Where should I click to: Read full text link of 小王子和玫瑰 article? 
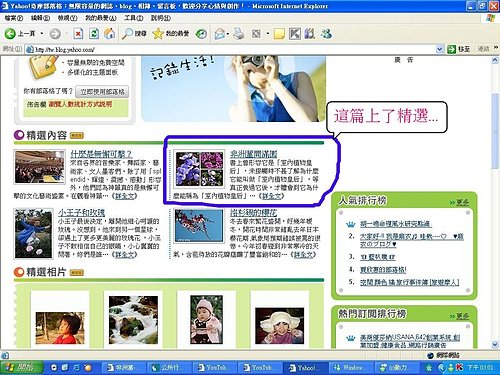124,254
